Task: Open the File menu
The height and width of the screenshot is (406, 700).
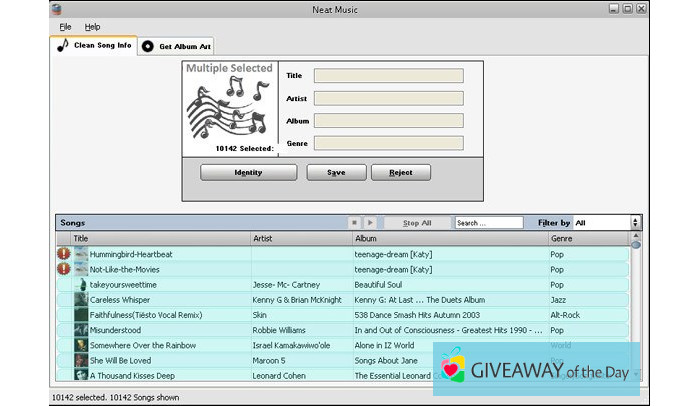Action: tap(65, 27)
